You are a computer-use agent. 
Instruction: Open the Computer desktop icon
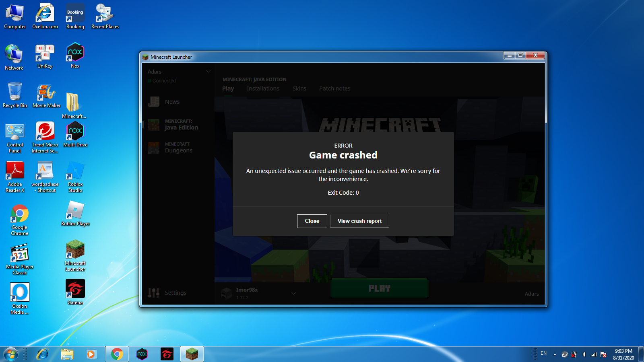click(15, 17)
